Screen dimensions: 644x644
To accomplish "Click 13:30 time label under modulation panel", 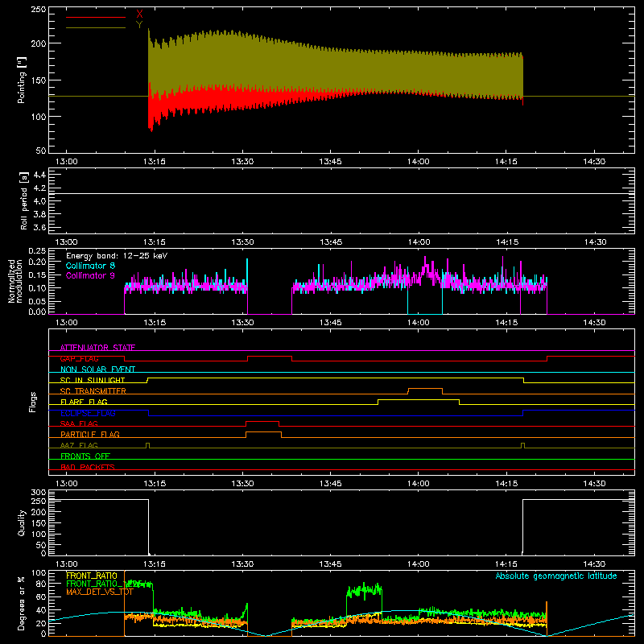I will coord(242,323).
